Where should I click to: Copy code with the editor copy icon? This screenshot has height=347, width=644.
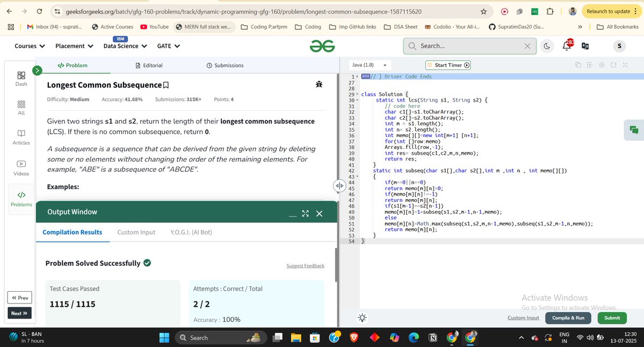coord(578,65)
